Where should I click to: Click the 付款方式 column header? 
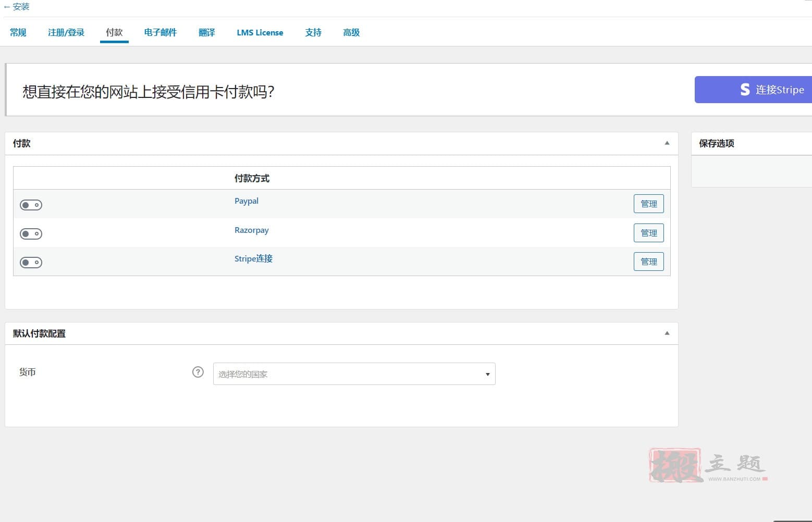pos(252,179)
